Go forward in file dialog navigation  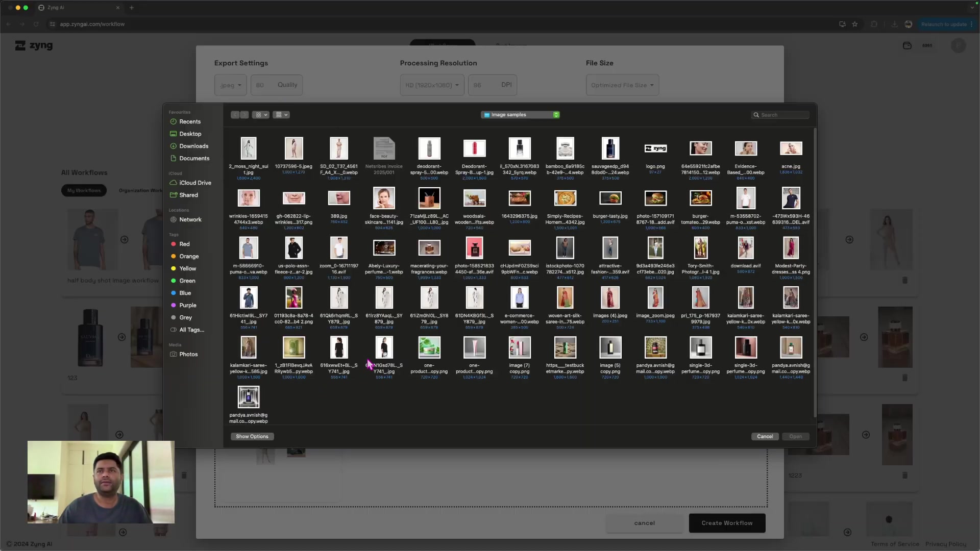point(244,115)
